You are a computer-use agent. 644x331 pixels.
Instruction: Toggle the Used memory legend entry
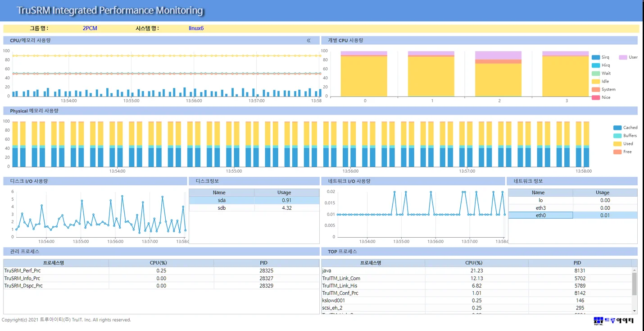623,144
